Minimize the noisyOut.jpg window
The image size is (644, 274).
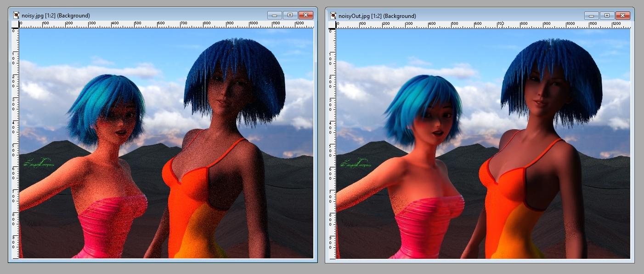(592, 15)
